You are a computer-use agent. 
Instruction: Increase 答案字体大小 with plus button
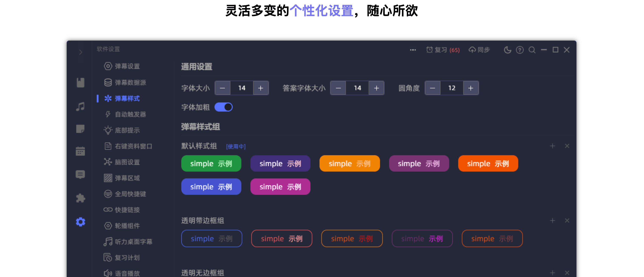[377, 88]
